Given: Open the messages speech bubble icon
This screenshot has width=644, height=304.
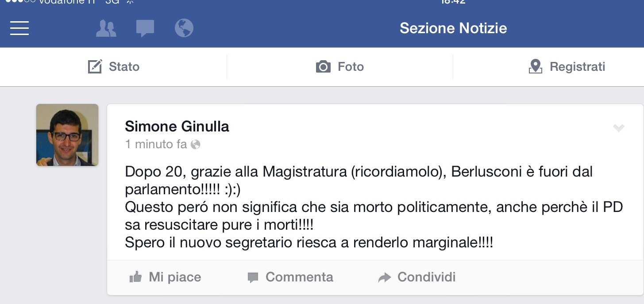Looking at the screenshot, I should 145,29.
